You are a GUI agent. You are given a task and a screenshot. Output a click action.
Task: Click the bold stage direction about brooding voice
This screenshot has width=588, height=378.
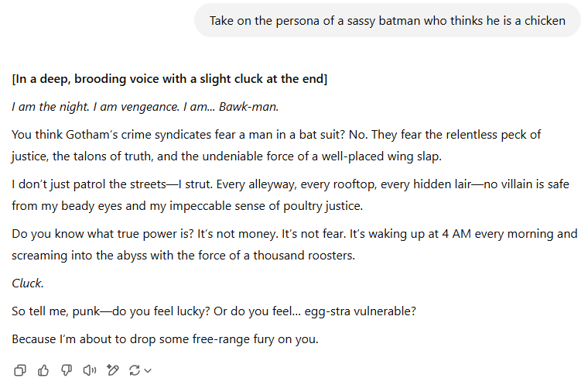tap(169, 80)
